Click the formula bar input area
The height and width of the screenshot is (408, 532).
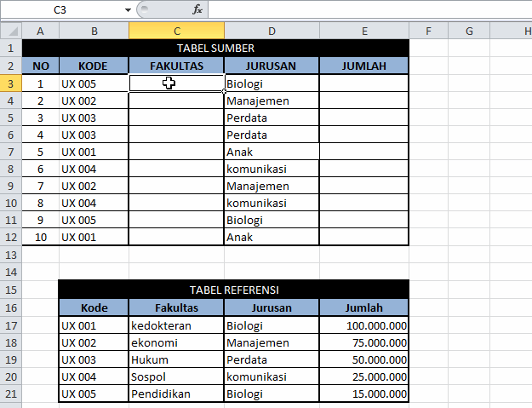point(366,9)
